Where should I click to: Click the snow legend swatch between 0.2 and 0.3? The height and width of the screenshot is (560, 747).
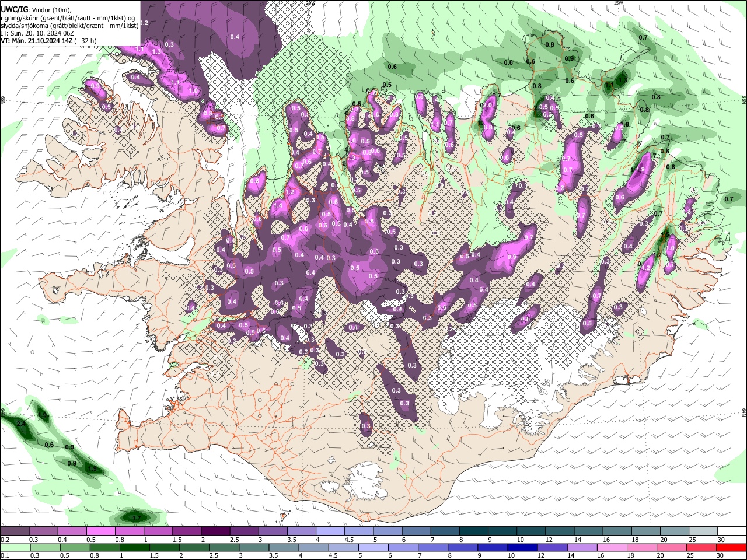[15, 531]
